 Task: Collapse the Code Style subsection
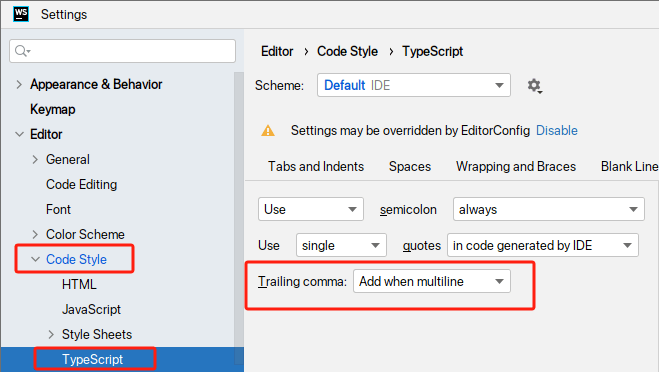35,259
